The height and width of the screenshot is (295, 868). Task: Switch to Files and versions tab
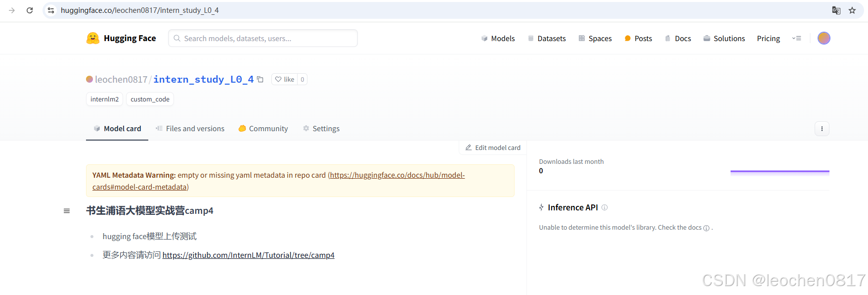(190, 129)
